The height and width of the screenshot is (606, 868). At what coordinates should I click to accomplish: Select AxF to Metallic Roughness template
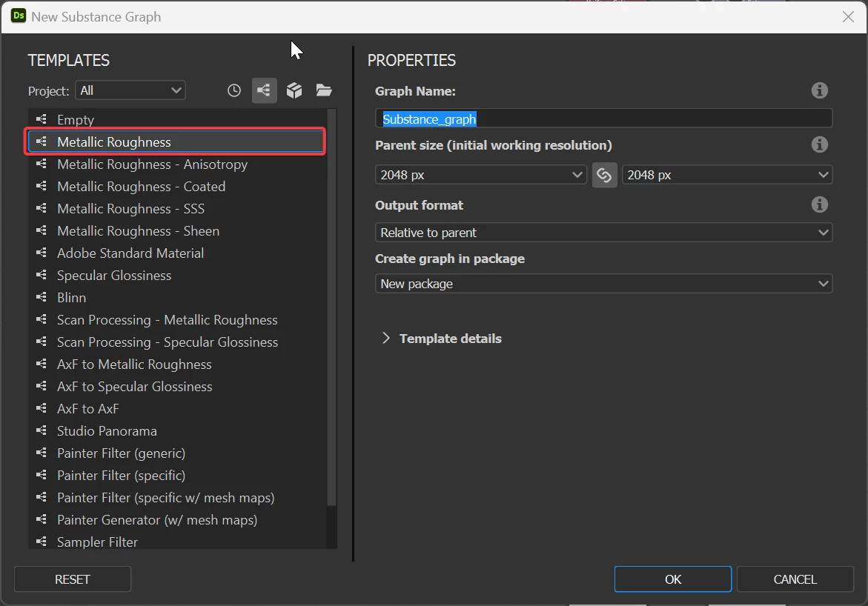(x=177, y=364)
